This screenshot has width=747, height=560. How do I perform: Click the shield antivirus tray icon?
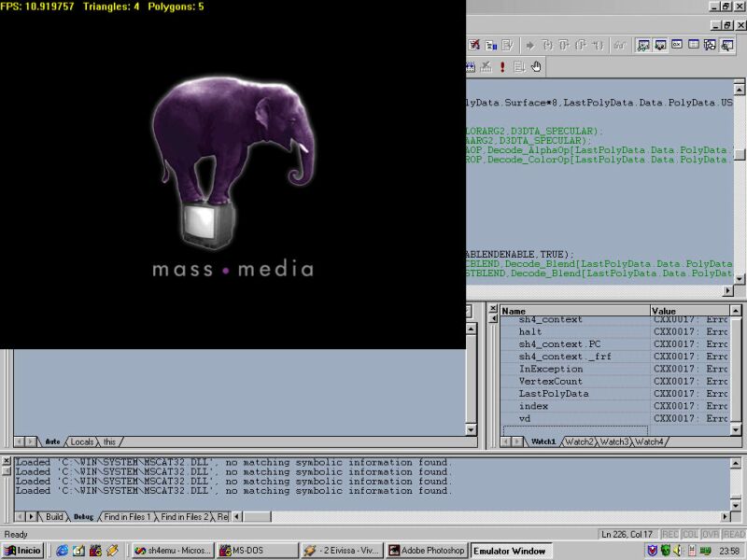pos(652,551)
